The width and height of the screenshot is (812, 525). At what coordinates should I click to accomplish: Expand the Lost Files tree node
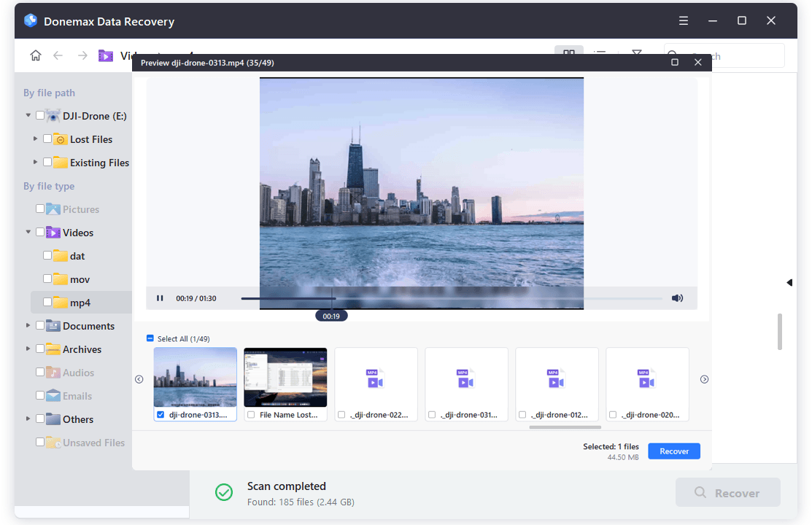coord(34,139)
